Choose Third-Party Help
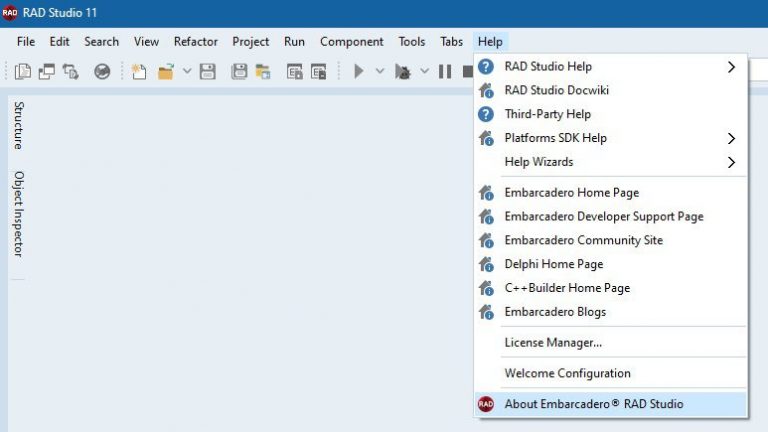768x432 pixels. click(x=611, y=114)
